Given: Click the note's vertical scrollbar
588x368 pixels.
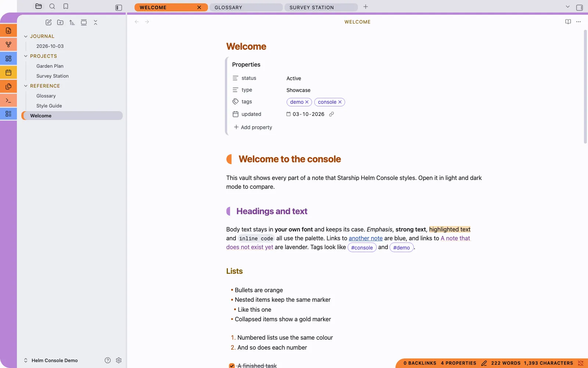Looking at the screenshot, I should coord(585,87).
